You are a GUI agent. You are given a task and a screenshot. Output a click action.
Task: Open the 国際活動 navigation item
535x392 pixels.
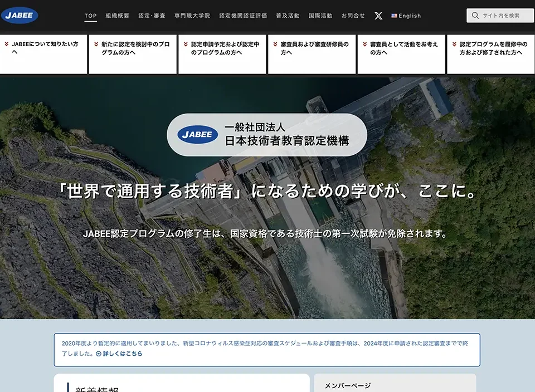(x=320, y=16)
